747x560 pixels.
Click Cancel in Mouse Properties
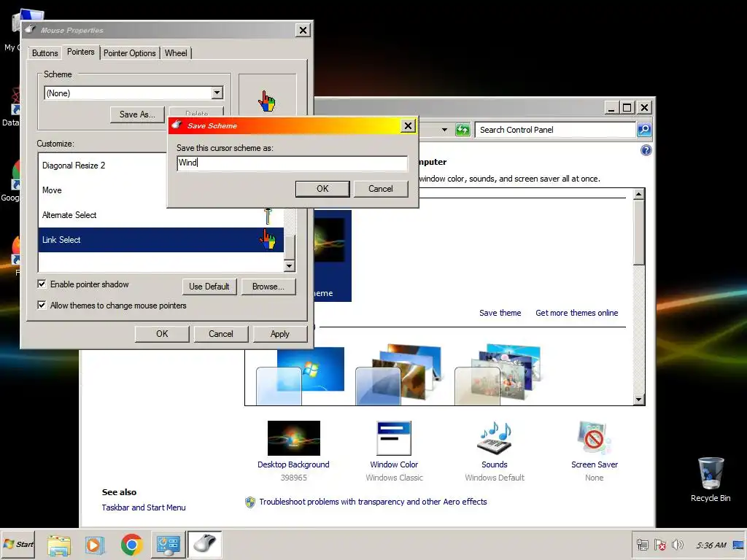tap(220, 334)
